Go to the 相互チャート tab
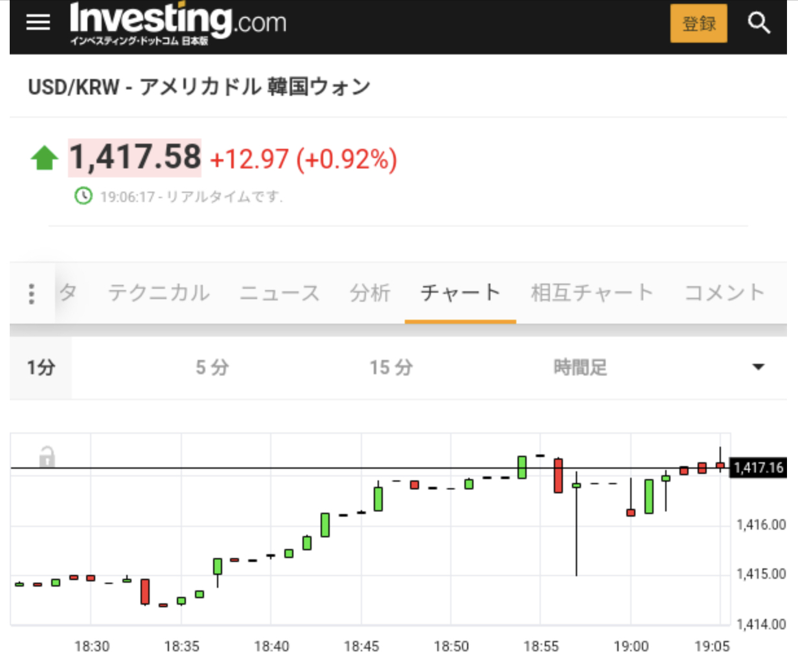This screenshot has height=672, width=798. (592, 293)
